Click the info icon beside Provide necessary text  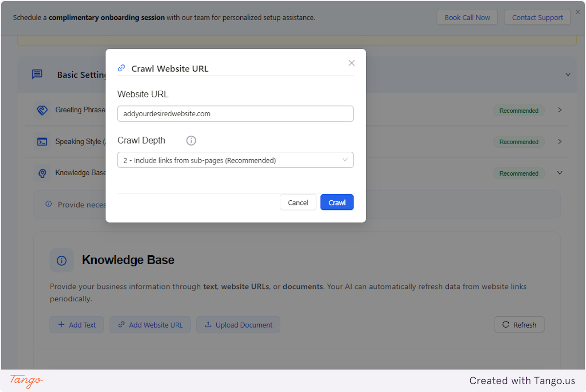coord(48,204)
